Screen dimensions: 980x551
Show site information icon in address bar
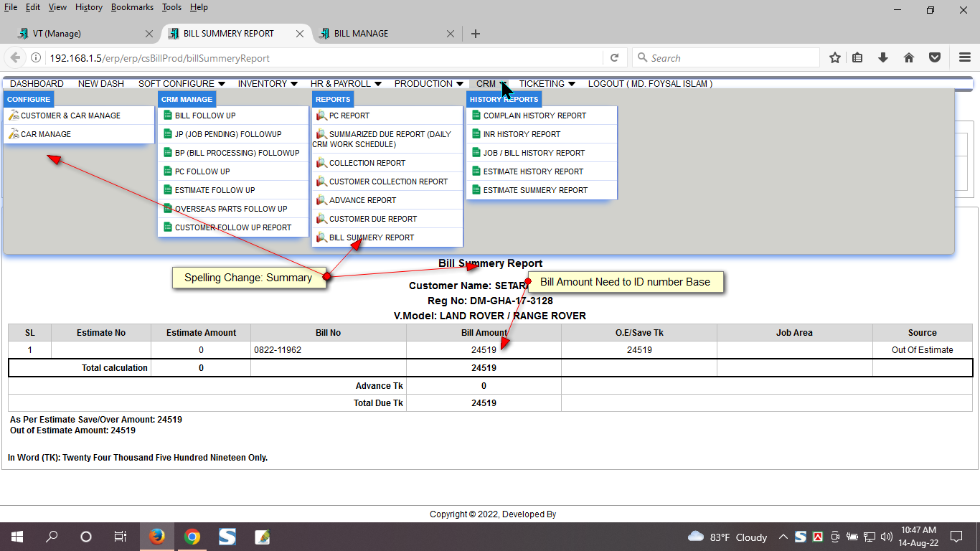(36, 58)
